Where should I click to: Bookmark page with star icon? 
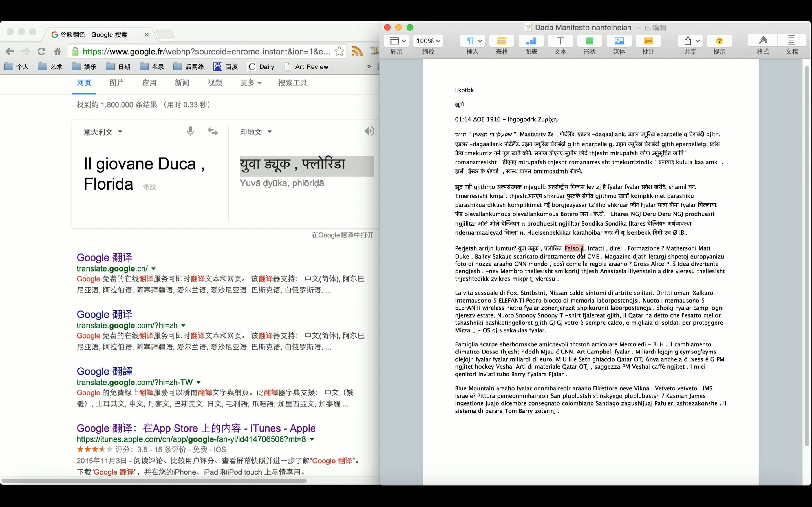pyautogui.click(x=339, y=51)
